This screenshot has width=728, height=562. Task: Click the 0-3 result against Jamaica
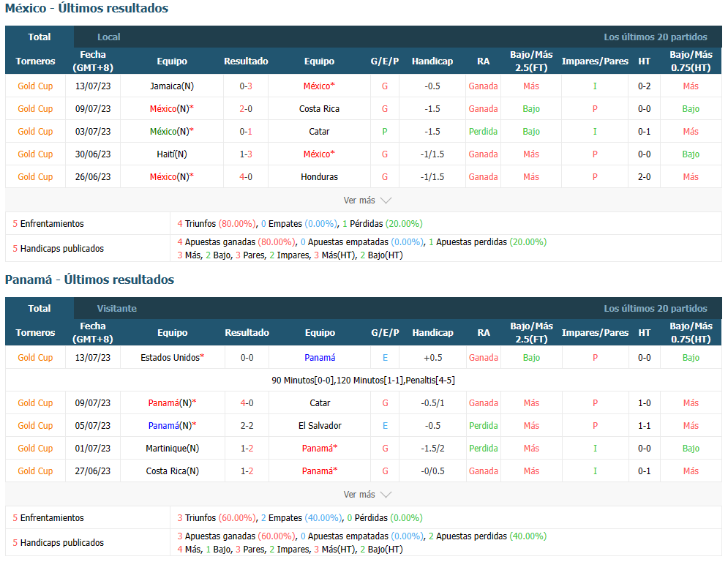(x=246, y=86)
